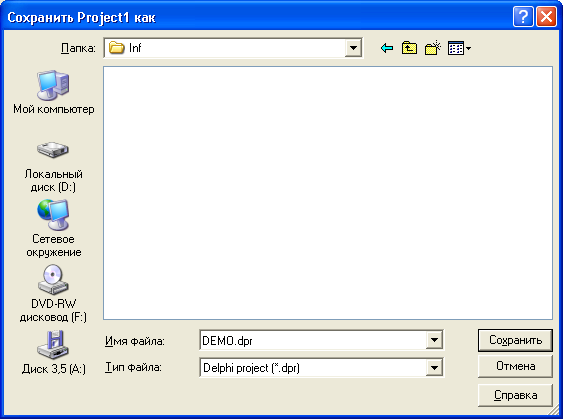
Task: Create a new folder
Action: (x=433, y=48)
